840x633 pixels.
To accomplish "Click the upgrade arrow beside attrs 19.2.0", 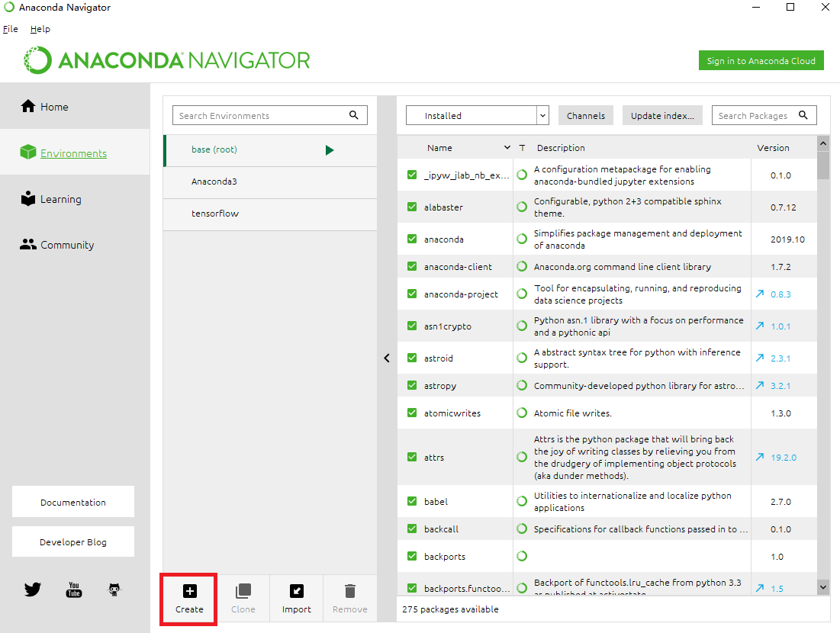I will coord(760,457).
